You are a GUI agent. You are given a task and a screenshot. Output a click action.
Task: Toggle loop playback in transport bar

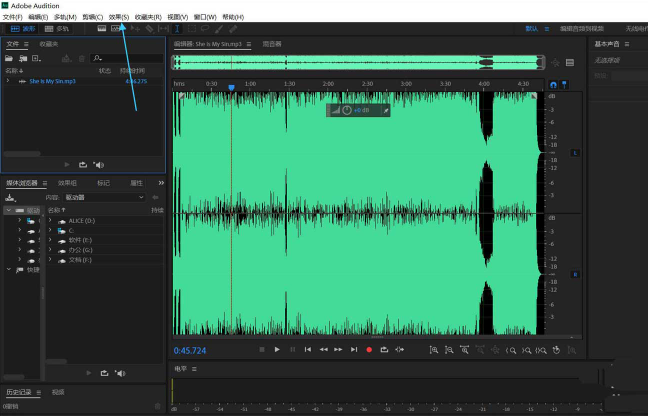pyautogui.click(x=384, y=349)
